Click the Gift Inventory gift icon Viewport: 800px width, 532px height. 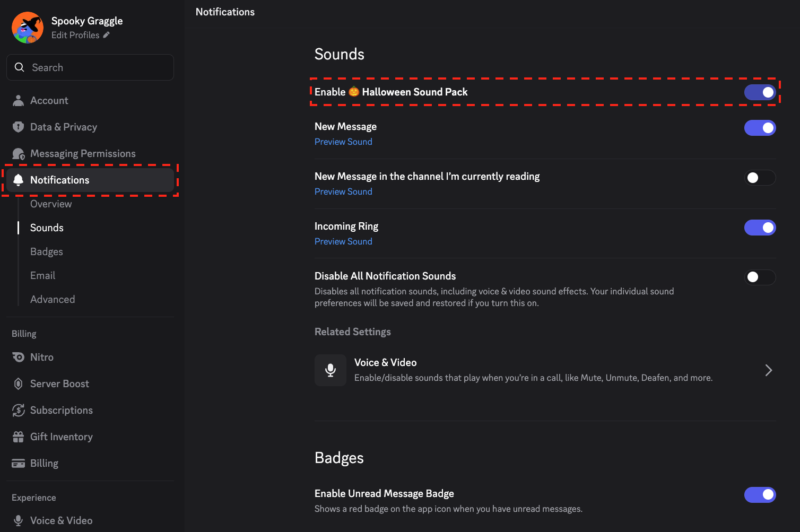pyautogui.click(x=18, y=437)
